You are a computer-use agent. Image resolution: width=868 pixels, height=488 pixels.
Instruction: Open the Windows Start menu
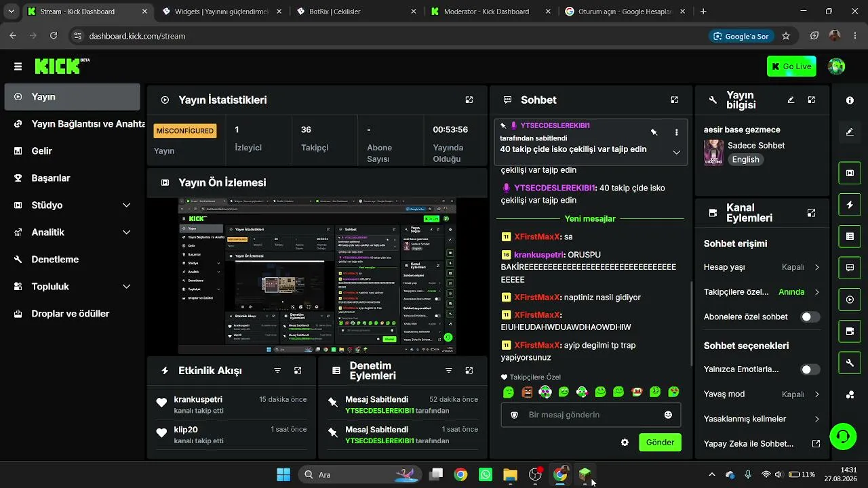click(283, 474)
